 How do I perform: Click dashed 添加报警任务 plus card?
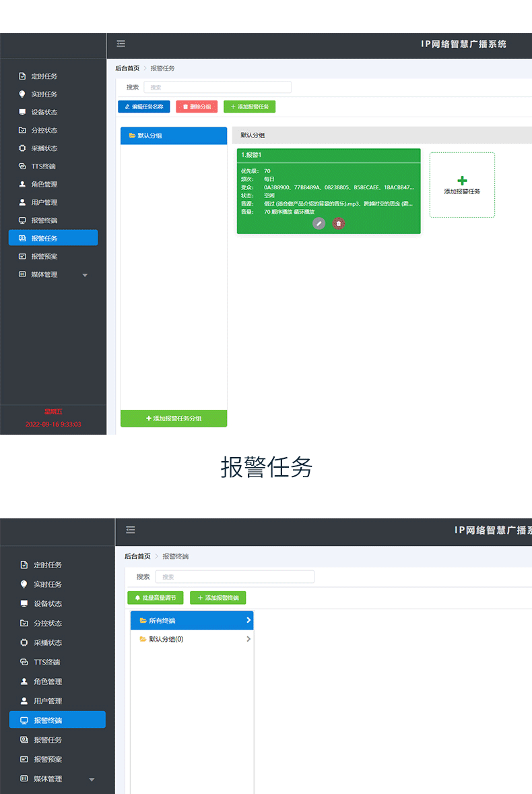pyautogui.click(x=462, y=185)
